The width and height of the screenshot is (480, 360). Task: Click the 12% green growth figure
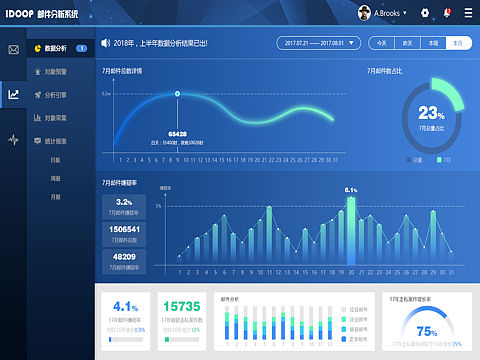pyautogui.click(x=196, y=330)
